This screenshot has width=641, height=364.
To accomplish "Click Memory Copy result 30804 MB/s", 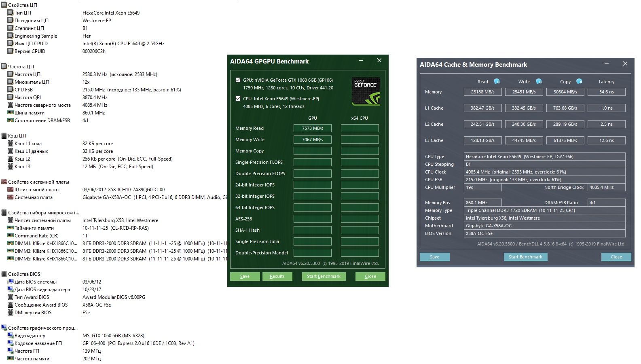I will click(x=565, y=92).
